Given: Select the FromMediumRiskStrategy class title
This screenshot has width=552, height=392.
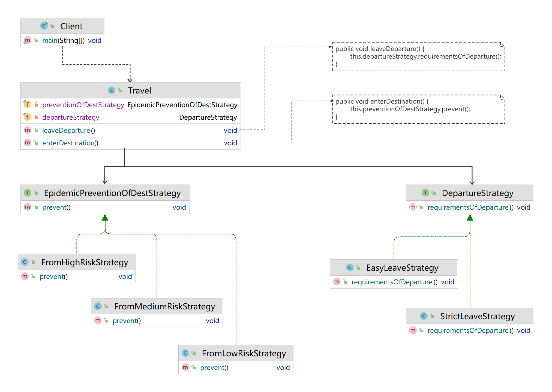Looking at the screenshot, I should coord(164,306).
